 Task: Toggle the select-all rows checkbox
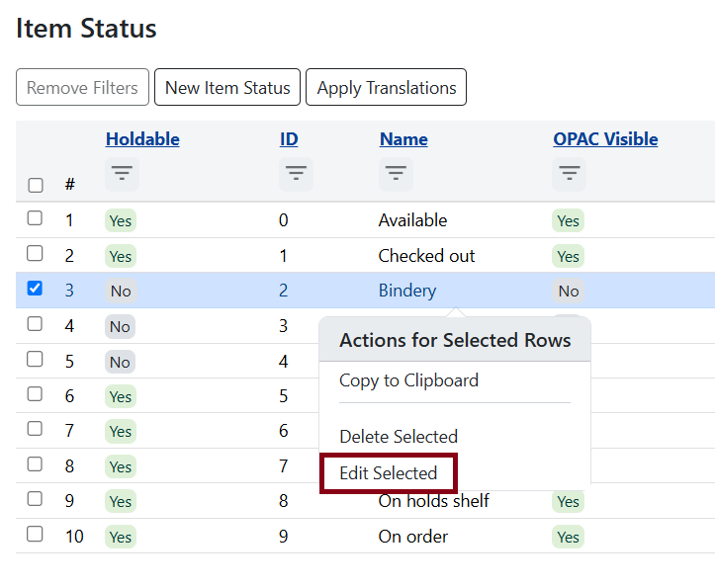point(36,185)
